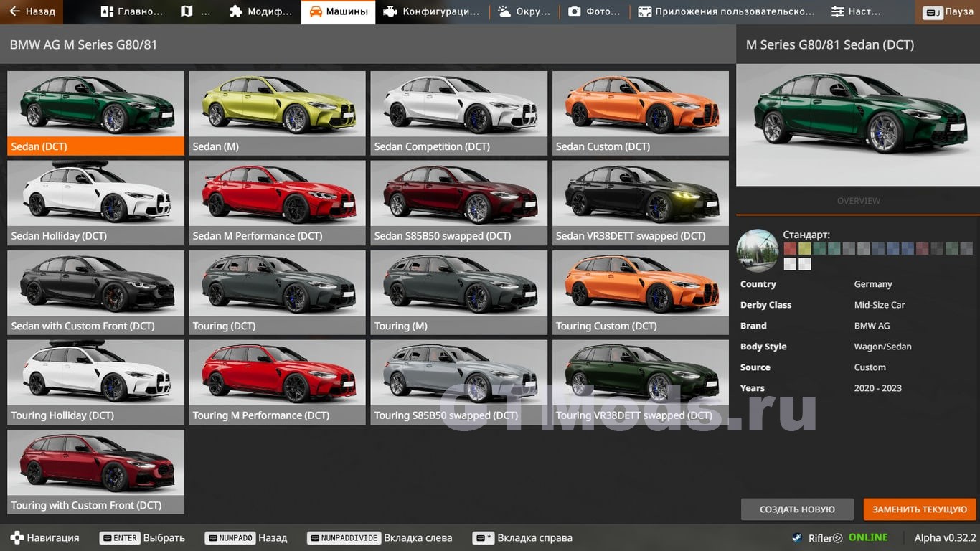Open the Окру... environment tab

click(524, 11)
